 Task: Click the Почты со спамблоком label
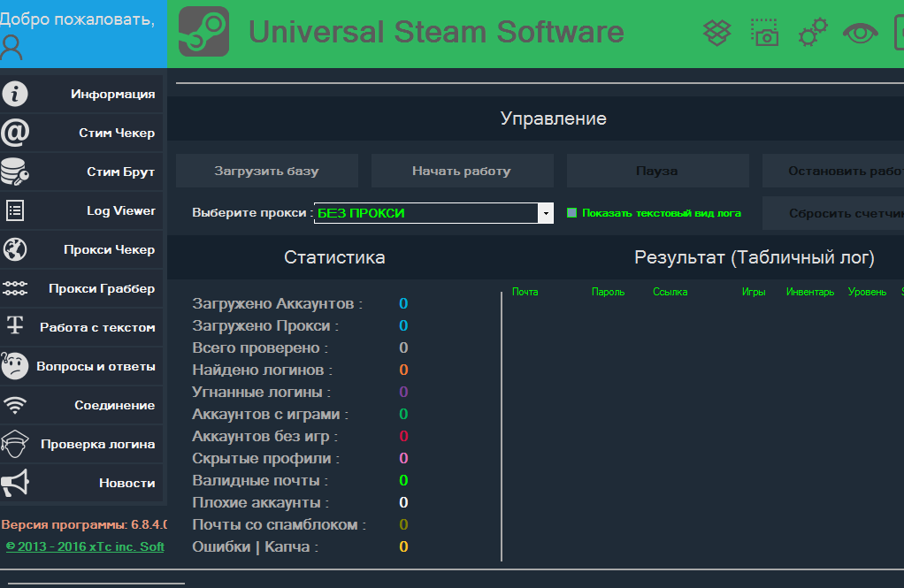tap(279, 524)
